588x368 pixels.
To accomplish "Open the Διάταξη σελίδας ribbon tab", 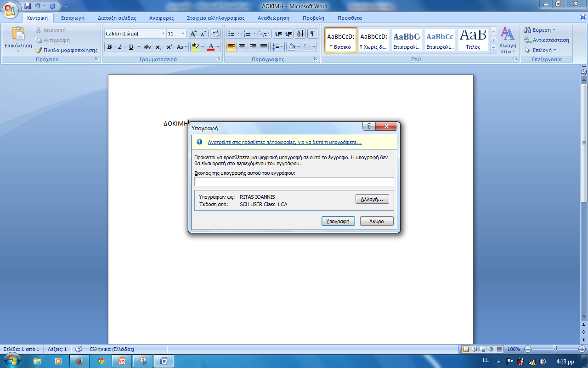I will point(117,18).
